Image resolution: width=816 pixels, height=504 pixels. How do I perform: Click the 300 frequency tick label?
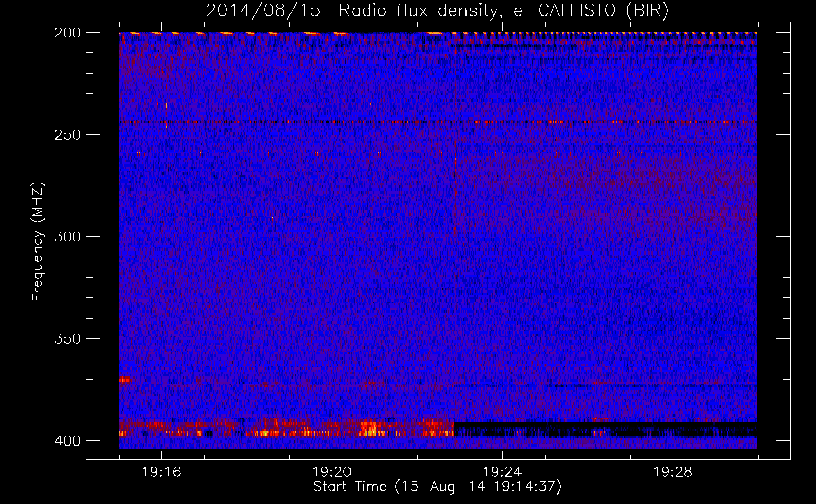pos(68,237)
